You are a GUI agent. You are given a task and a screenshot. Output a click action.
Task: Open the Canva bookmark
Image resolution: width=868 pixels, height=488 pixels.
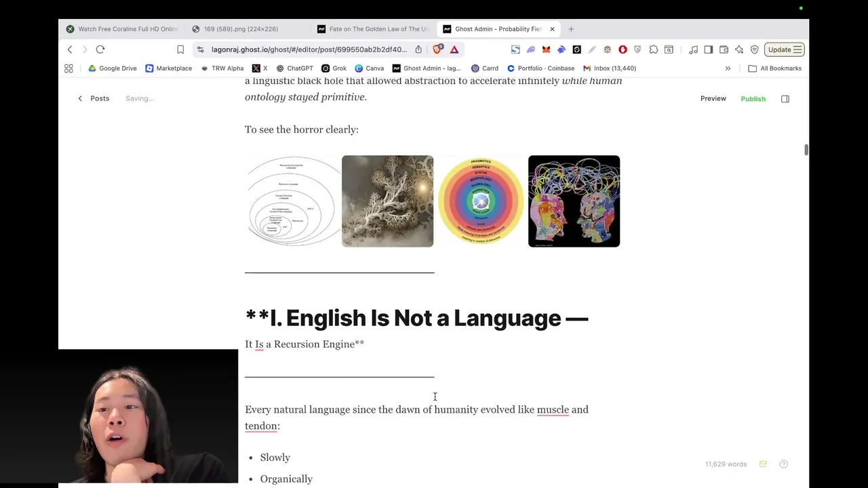(x=369, y=68)
